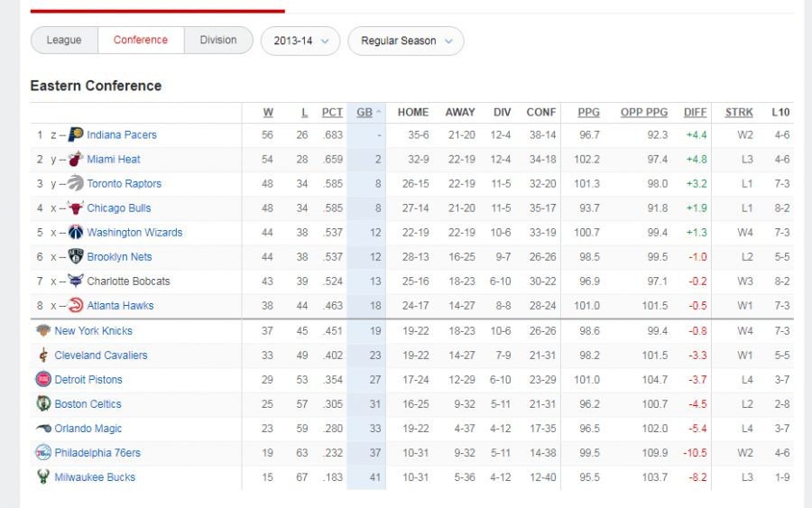Sort standings by the GB column
This screenshot has height=508, width=812.
click(x=364, y=113)
